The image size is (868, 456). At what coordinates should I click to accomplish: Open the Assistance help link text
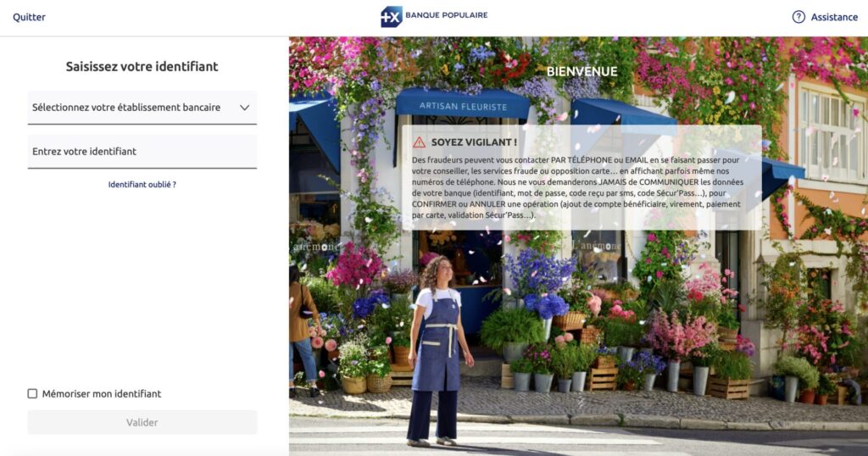(834, 17)
